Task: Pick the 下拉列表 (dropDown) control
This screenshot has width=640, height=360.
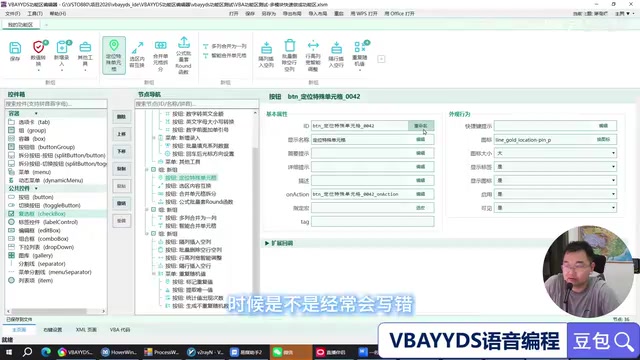Action: point(41,247)
